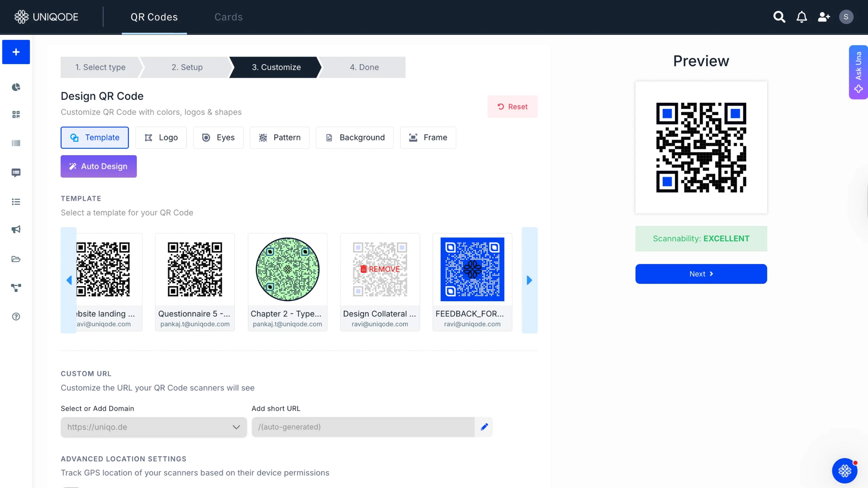This screenshot has height=488, width=868.
Task: Select the Template design option
Action: [x=95, y=137]
